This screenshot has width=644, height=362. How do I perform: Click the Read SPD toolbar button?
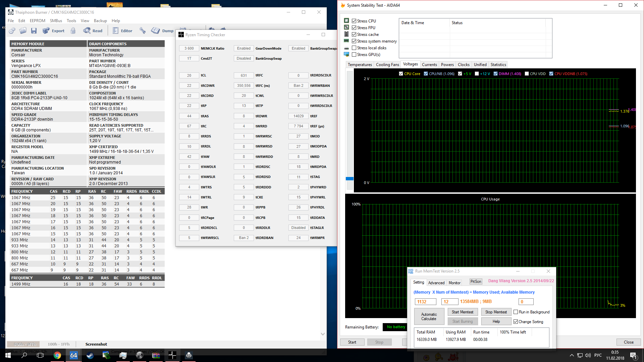pyautogui.click(x=93, y=31)
